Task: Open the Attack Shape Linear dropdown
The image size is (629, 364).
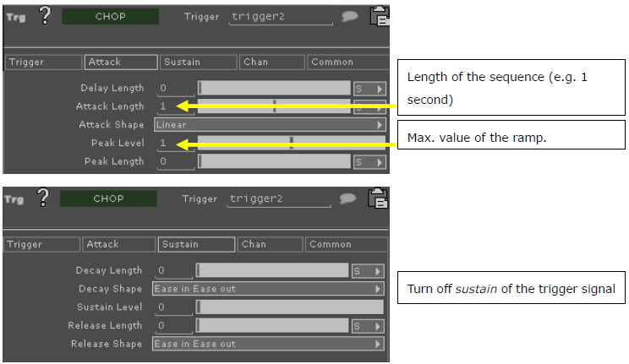Action: coord(270,125)
